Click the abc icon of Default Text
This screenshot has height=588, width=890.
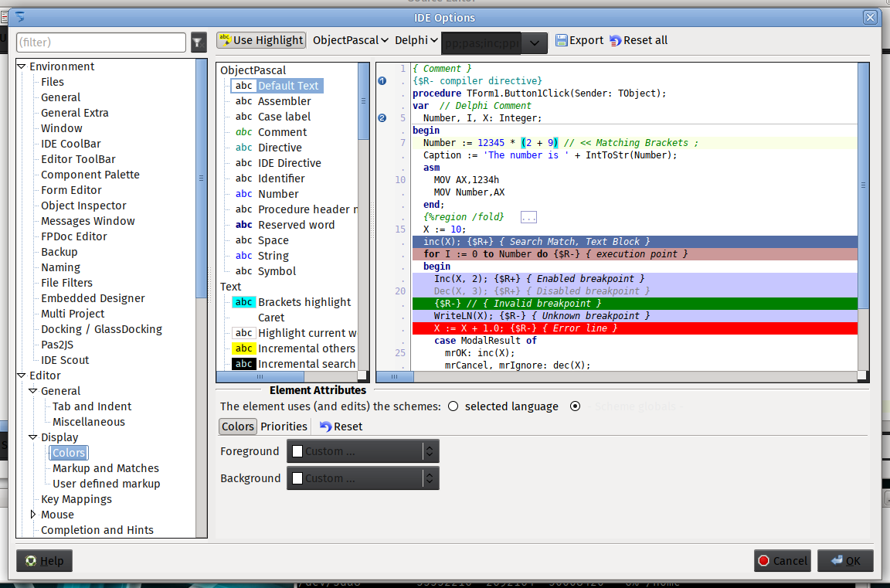pos(243,86)
